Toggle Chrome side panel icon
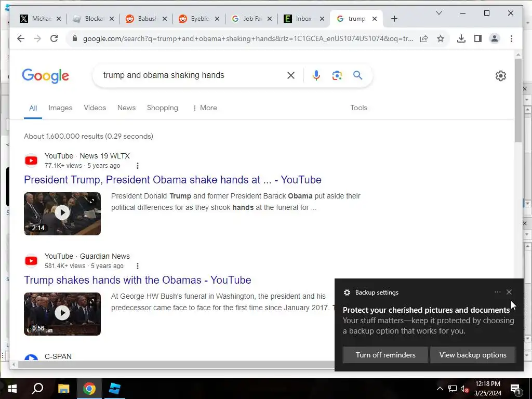 click(x=478, y=38)
